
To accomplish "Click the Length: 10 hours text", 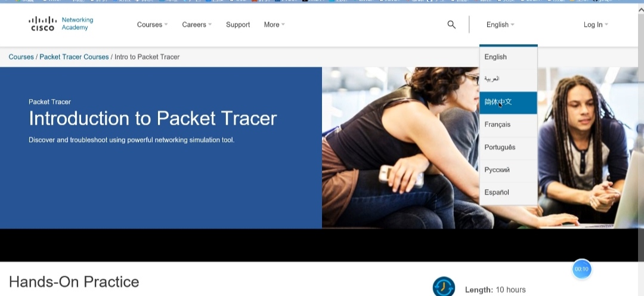I will [x=496, y=290].
